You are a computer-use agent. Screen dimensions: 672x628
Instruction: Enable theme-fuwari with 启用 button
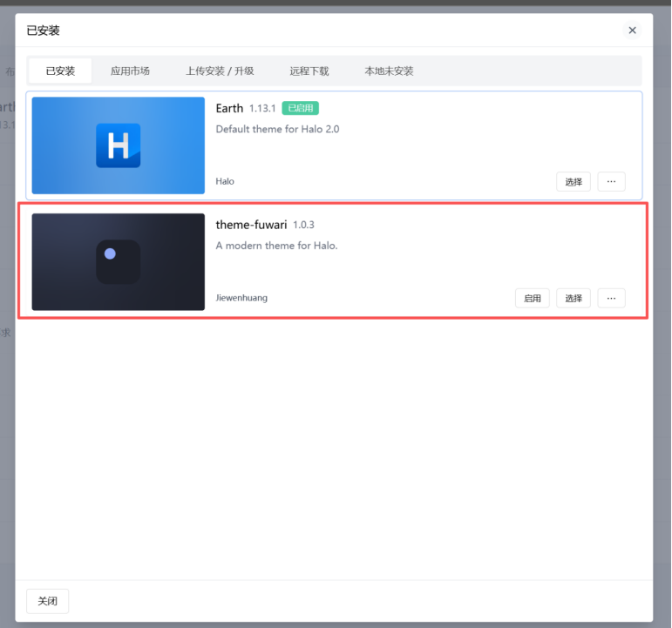click(532, 298)
